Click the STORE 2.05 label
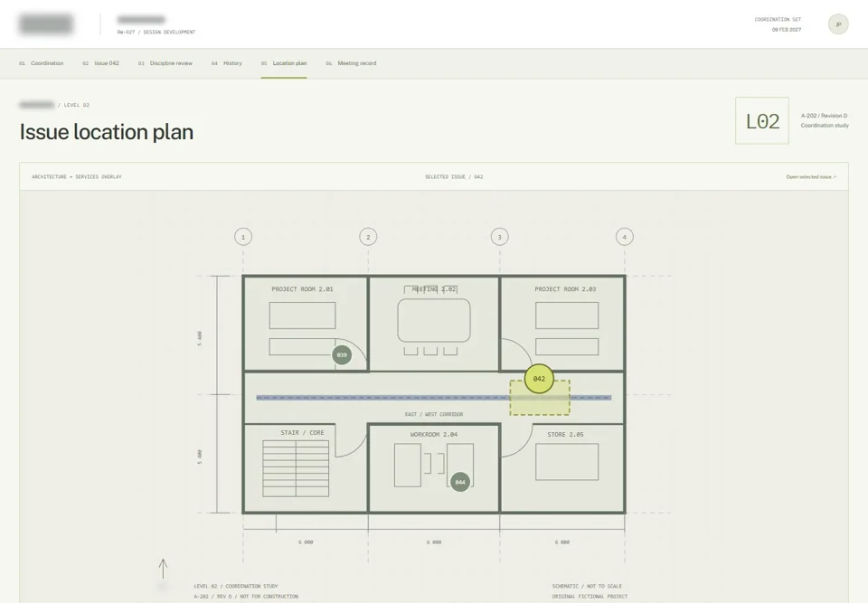 pyautogui.click(x=565, y=435)
